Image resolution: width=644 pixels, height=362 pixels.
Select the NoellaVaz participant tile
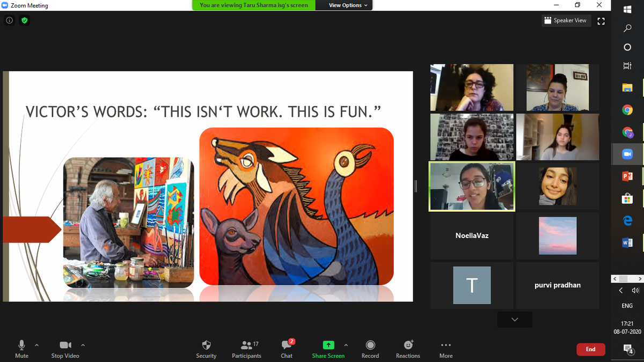pos(472,235)
